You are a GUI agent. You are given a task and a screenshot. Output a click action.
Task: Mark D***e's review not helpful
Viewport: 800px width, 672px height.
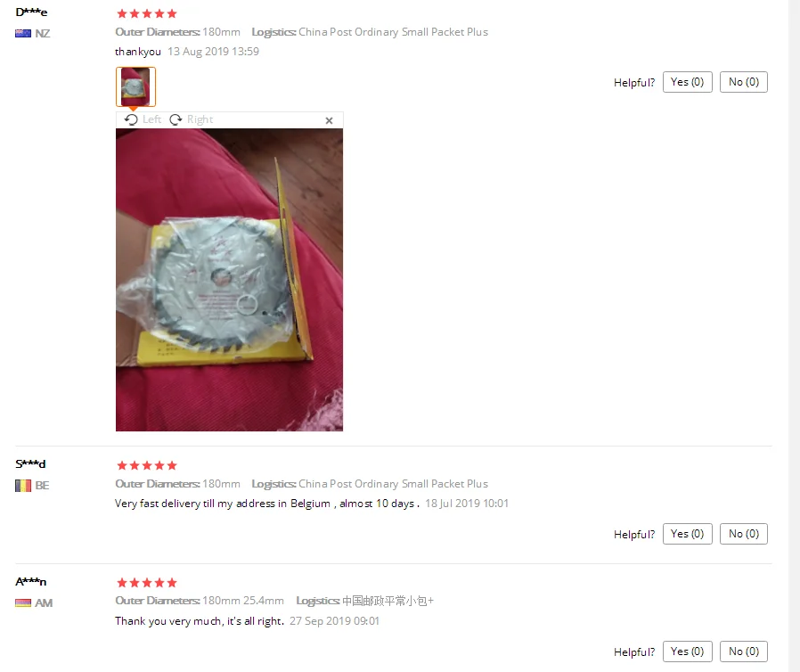point(743,82)
